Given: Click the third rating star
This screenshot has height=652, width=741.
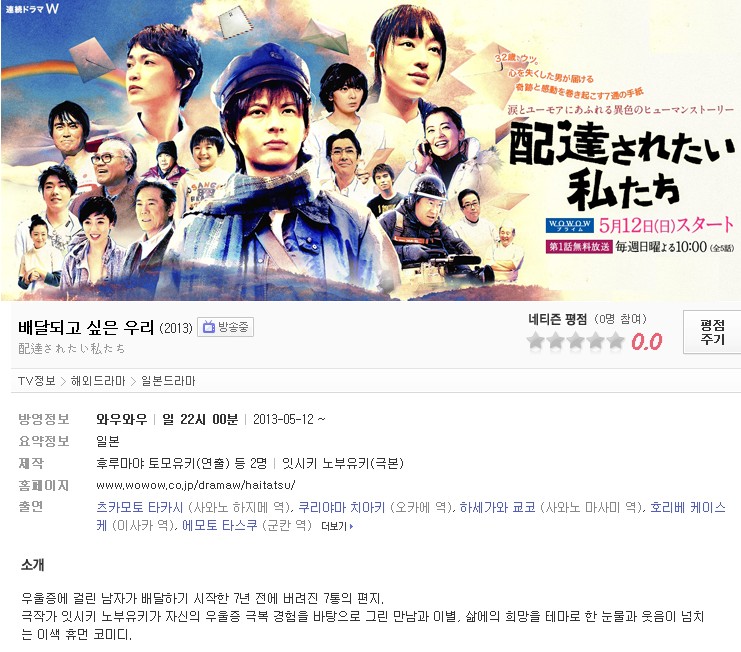Looking at the screenshot, I should point(575,340).
